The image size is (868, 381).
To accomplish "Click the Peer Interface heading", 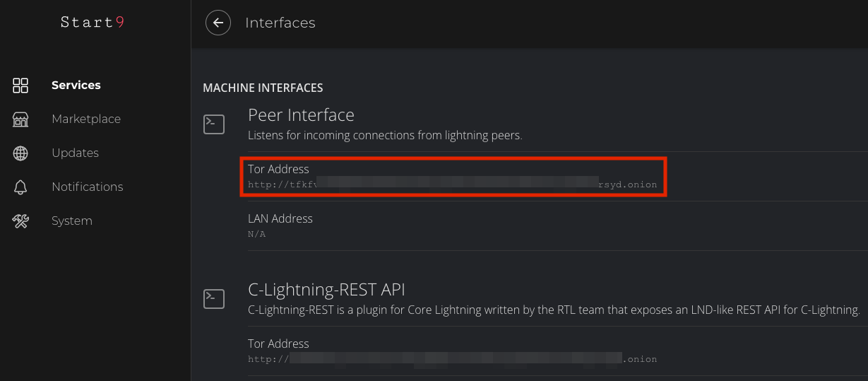I will [x=301, y=115].
